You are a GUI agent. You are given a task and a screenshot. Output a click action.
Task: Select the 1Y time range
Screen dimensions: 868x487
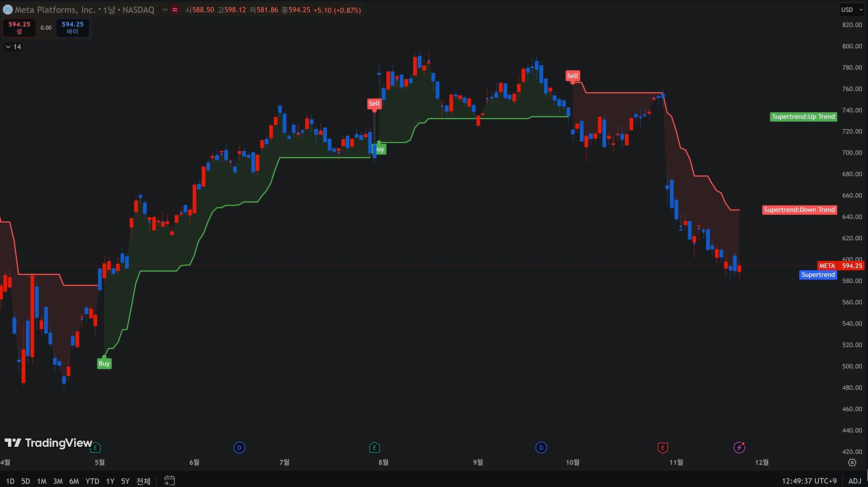[110, 481]
